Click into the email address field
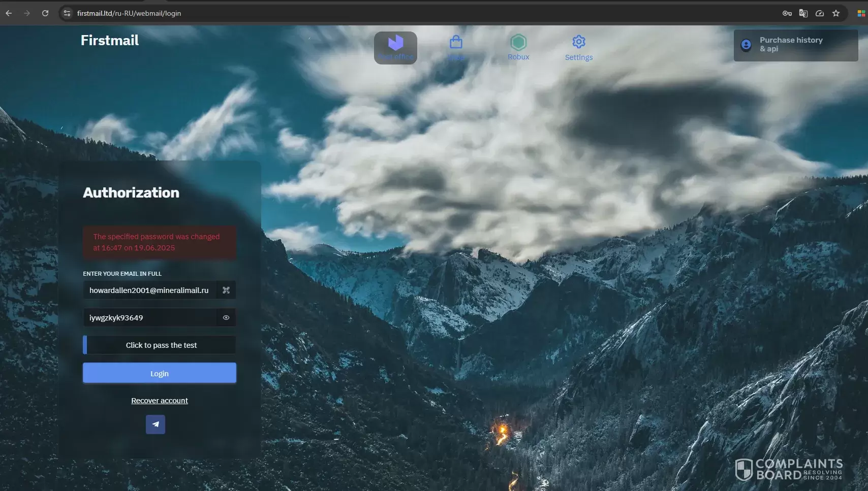868x491 pixels. [149, 290]
